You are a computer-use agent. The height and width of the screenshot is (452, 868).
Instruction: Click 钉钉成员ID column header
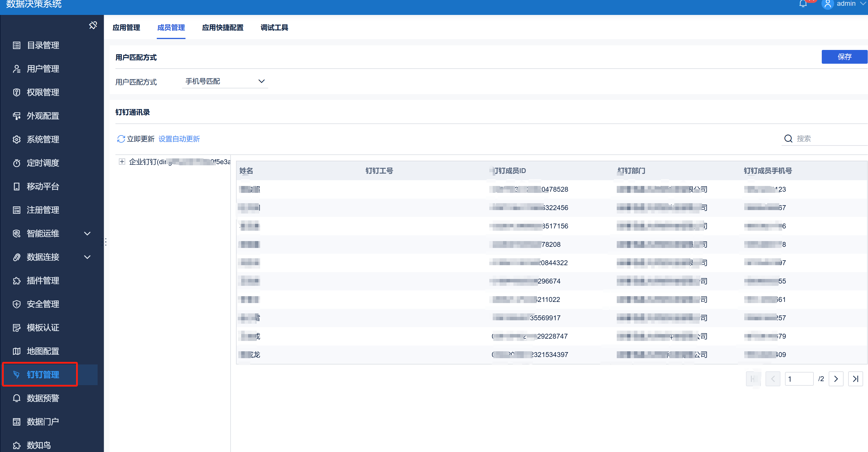coord(509,171)
